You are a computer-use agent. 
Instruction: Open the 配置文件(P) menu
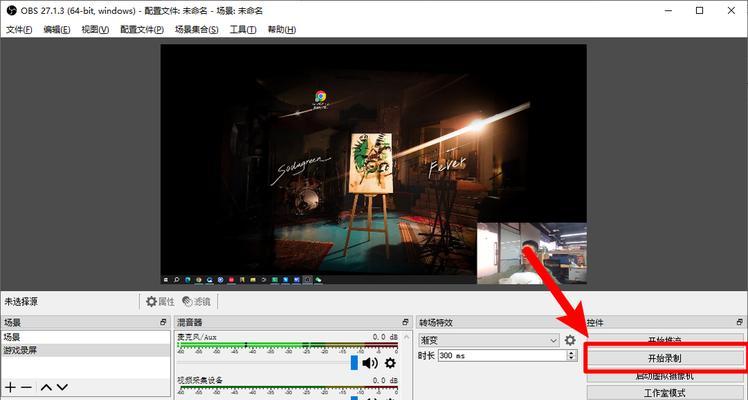pyautogui.click(x=142, y=30)
